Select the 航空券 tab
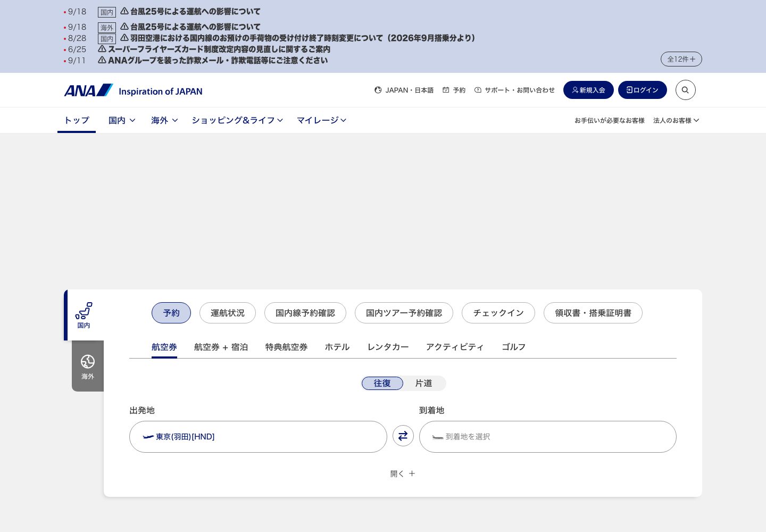This screenshot has width=766, height=532. pyautogui.click(x=164, y=347)
